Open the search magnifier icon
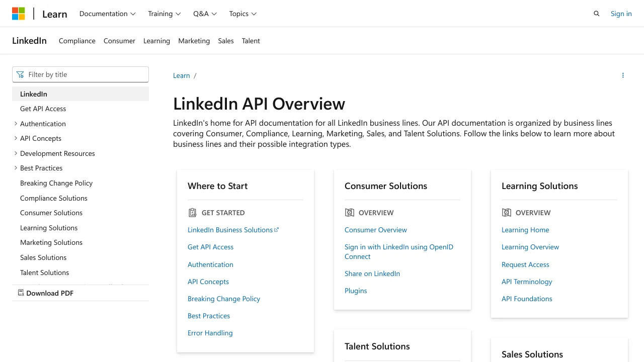Image resolution: width=644 pixels, height=362 pixels. point(597,14)
